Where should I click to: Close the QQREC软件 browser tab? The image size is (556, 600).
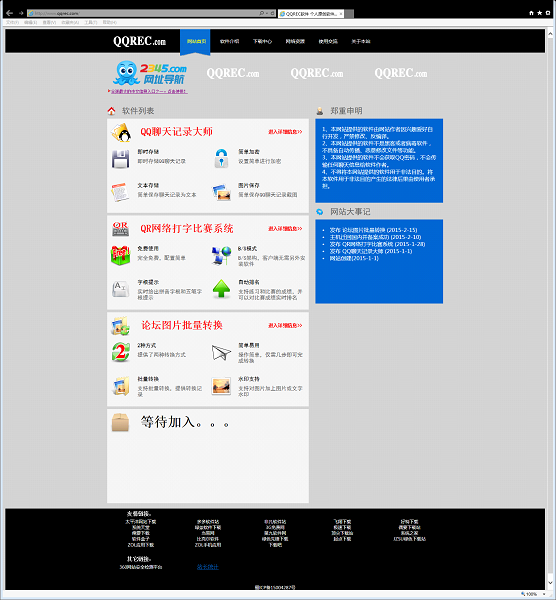(341, 14)
